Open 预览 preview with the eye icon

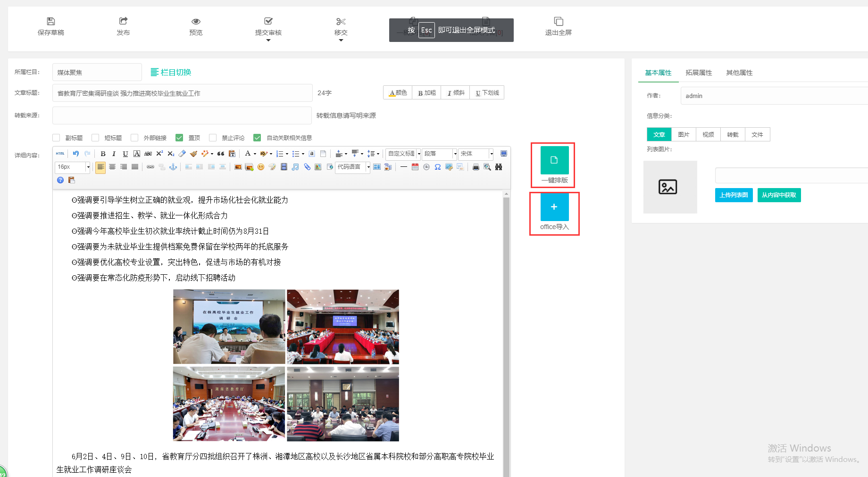[x=196, y=22]
